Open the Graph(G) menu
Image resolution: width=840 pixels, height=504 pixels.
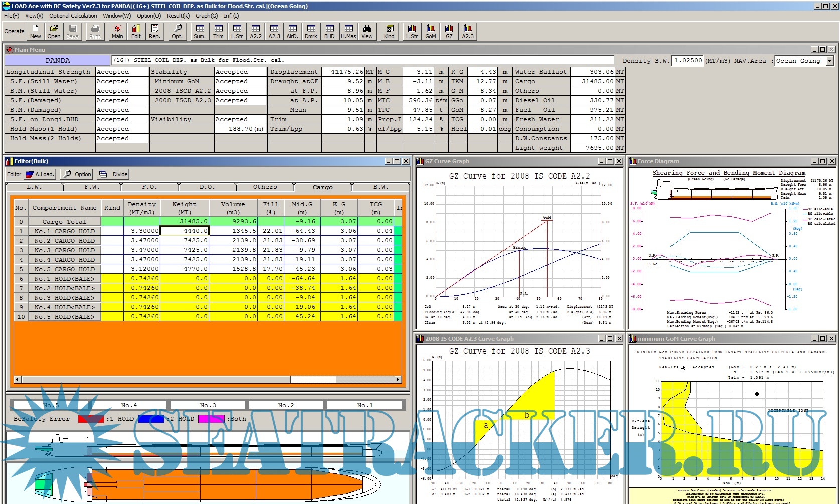(207, 16)
